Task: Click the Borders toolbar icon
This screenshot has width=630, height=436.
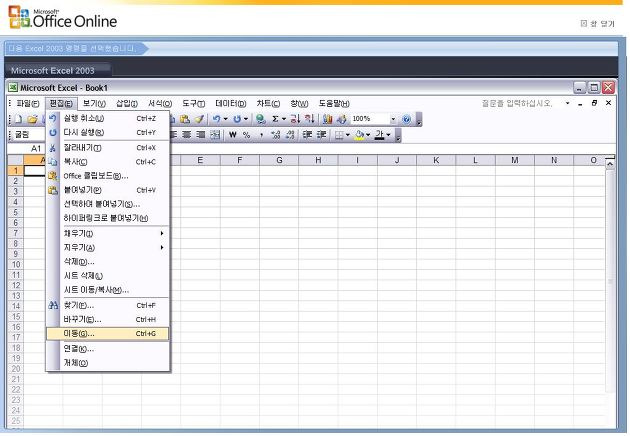Action: click(340, 135)
